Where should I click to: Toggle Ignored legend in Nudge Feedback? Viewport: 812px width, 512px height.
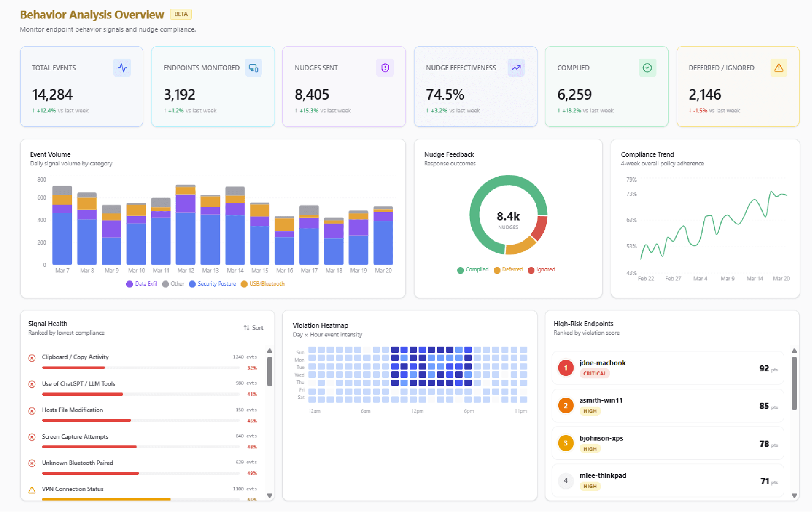pos(542,269)
